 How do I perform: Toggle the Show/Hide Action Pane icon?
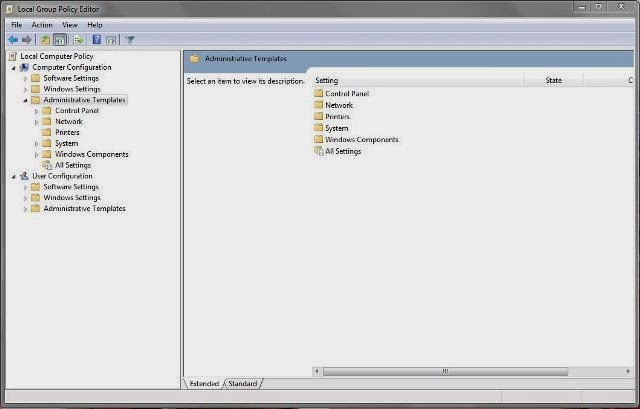click(x=111, y=40)
